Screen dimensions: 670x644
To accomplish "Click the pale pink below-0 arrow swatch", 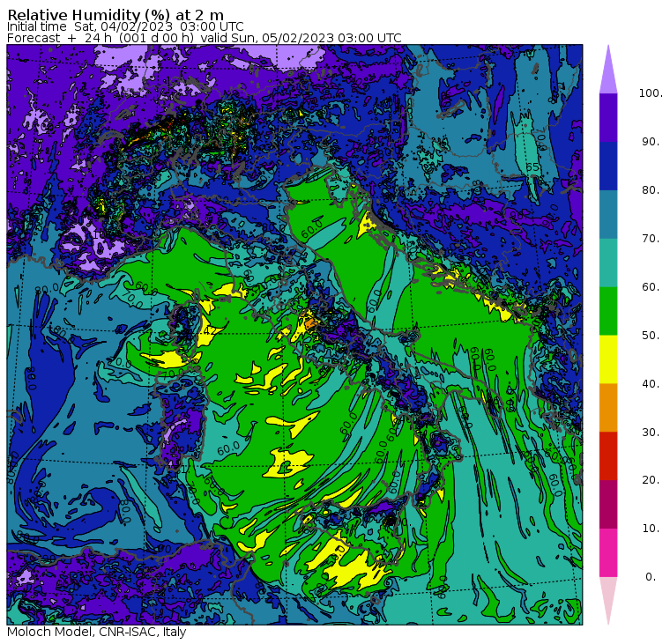I will coord(608,601).
